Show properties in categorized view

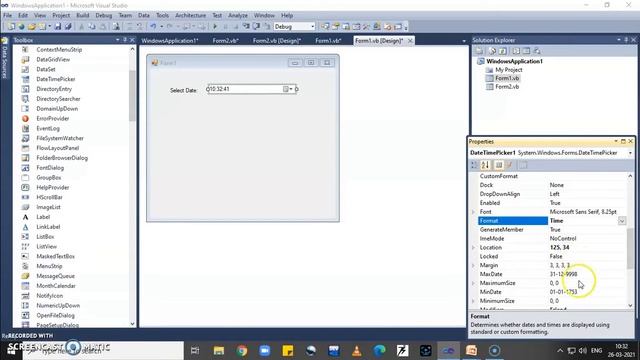474,165
